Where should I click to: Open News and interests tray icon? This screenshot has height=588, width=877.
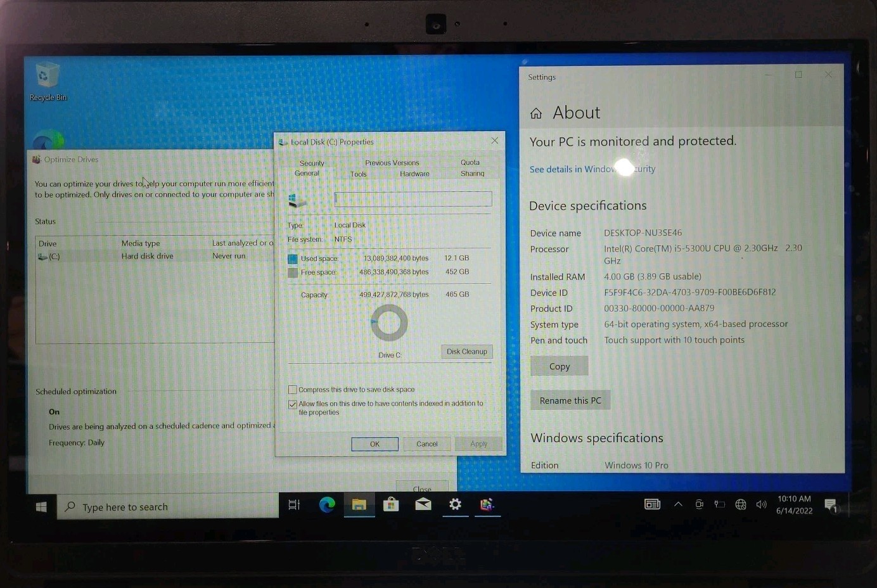652,504
